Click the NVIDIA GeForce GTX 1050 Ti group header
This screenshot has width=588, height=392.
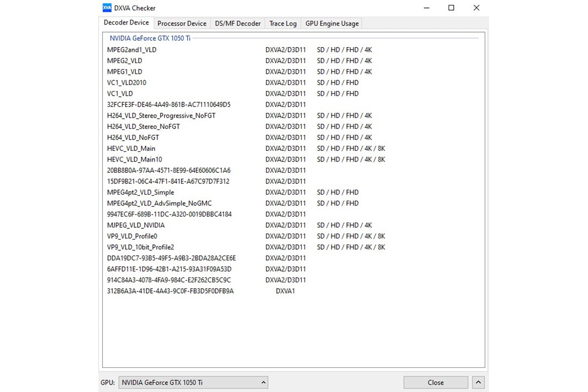tap(150, 38)
